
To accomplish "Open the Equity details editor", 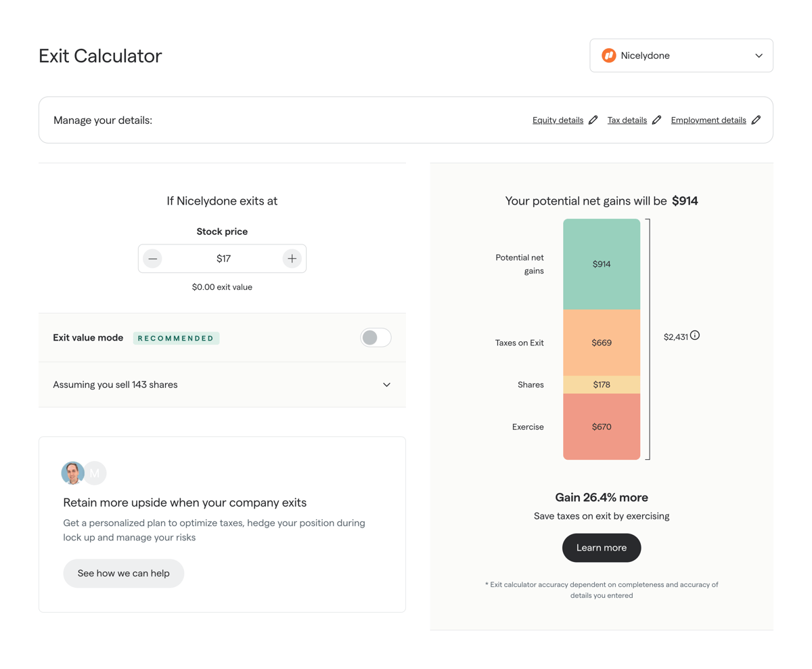I will (558, 120).
